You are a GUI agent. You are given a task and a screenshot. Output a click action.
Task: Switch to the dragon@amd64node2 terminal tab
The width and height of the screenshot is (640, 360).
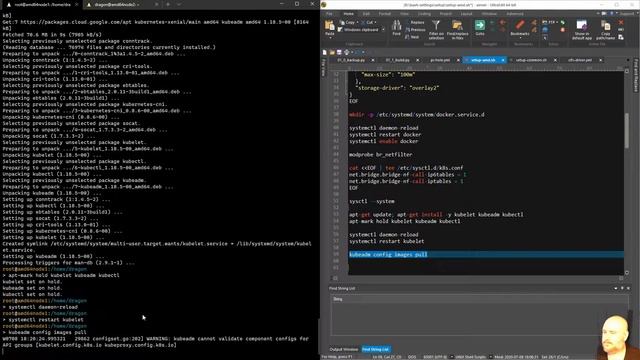pos(117,4)
